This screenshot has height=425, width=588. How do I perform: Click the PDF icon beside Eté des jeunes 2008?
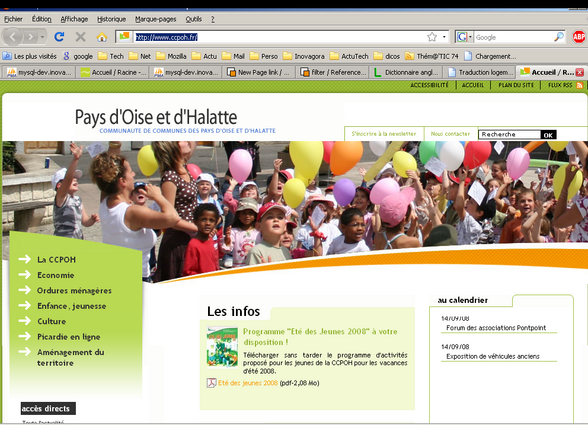click(x=211, y=383)
